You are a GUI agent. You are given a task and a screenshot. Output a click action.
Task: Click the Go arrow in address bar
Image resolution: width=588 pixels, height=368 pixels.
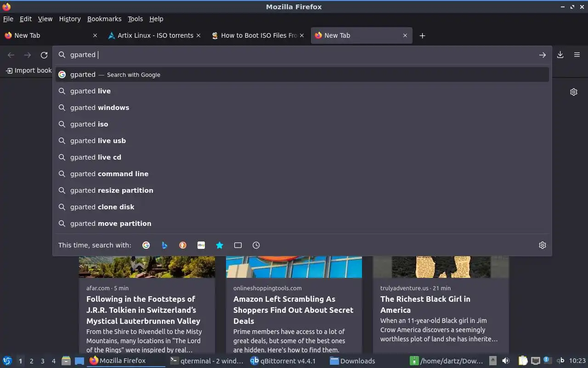click(x=542, y=55)
